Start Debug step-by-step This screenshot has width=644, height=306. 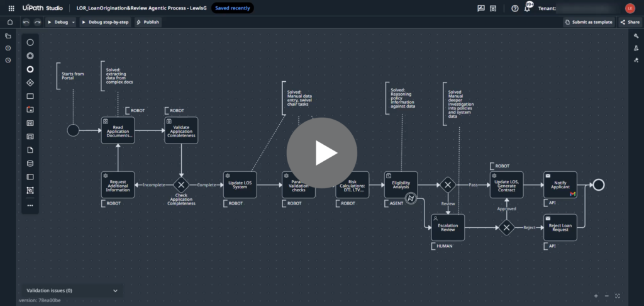coord(105,22)
